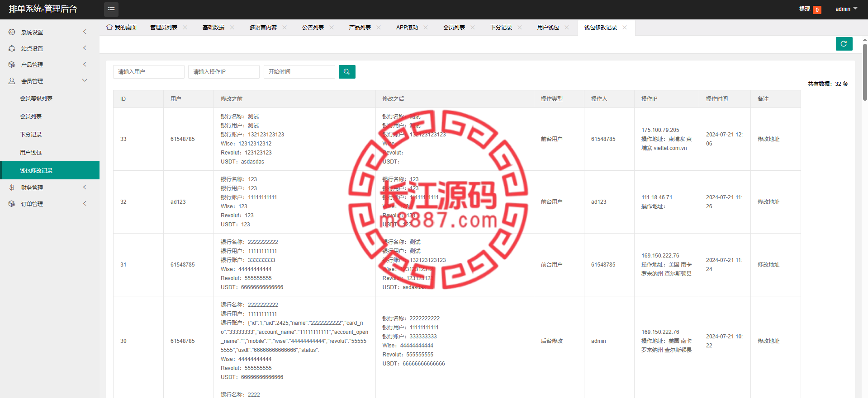Switch to the APP滚动 tab

pyautogui.click(x=407, y=28)
